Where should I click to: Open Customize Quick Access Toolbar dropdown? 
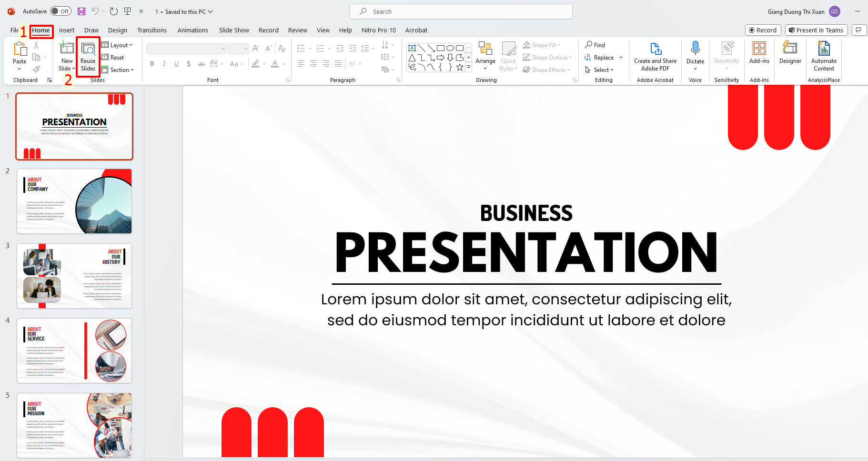[141, 11]
